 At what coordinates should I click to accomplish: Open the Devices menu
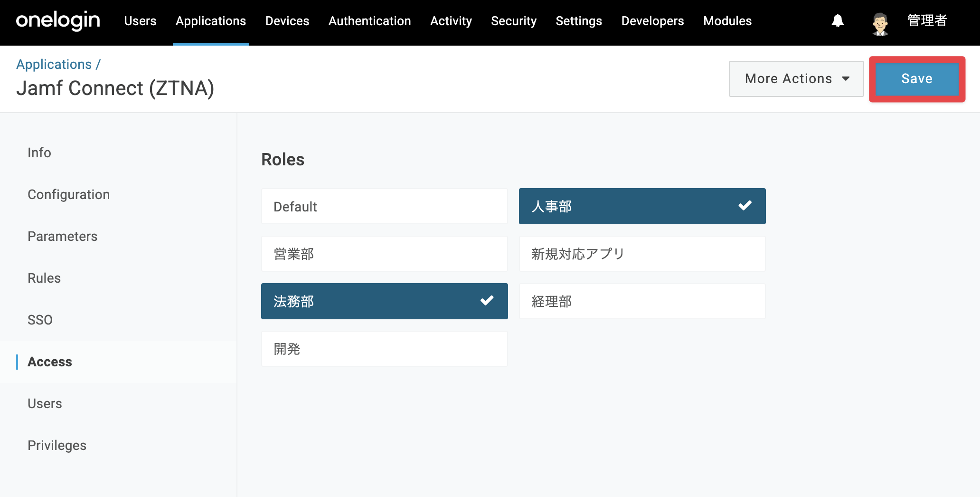tap(287, 21)
